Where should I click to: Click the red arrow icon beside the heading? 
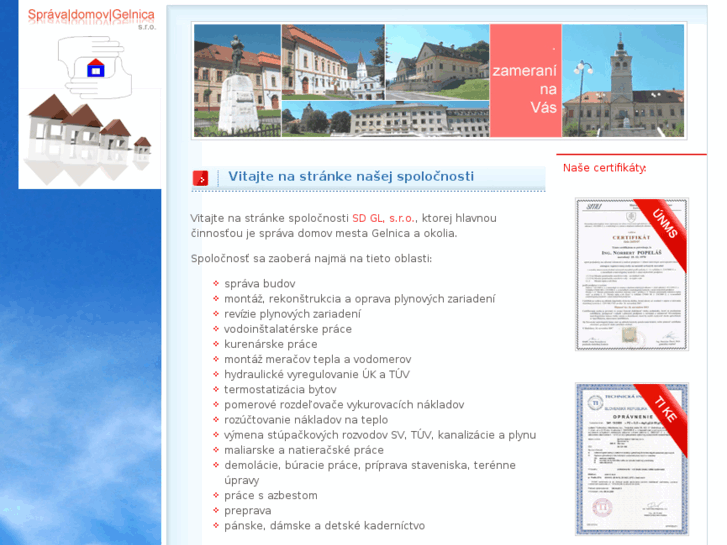(x=200, y=178)
